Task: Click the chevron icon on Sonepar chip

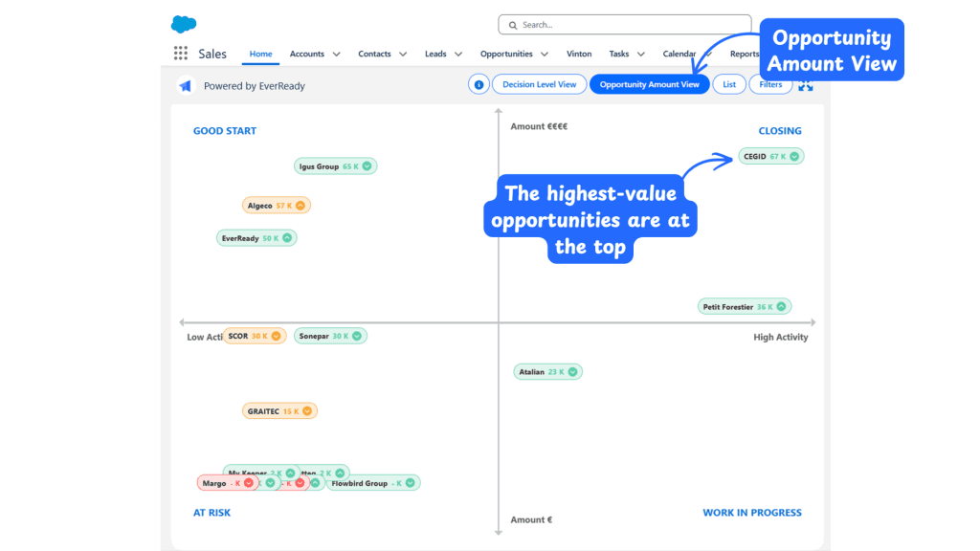Action: tap(357, 336)
